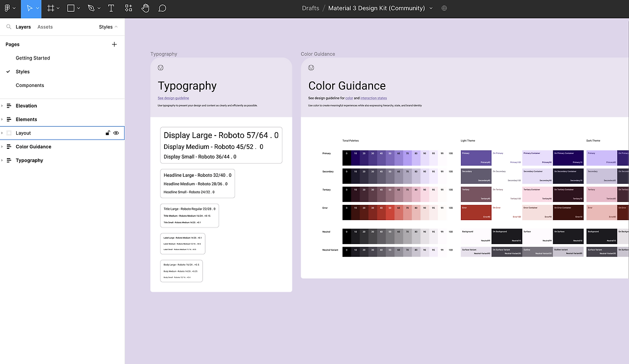Viewport: 629px width, 364px height.
Task: Select the Light Theme On Primary Container swatch
Action: [568, 158]
